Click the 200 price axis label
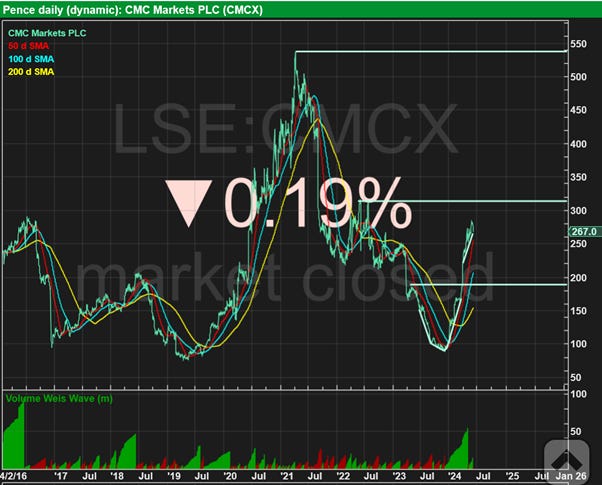 pos(578,277)
